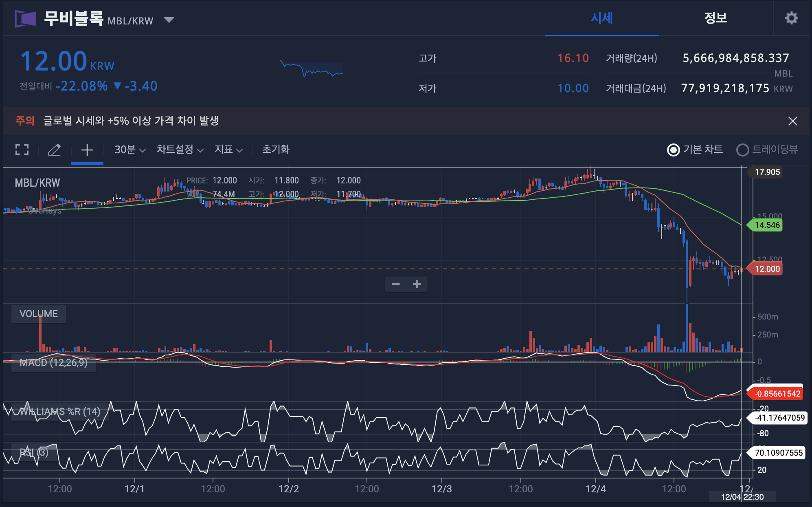This screenshot has width=812, height=507.
Task: Switch to 트레이딩뷰 chart mode
Action: (x=742, y=150)
